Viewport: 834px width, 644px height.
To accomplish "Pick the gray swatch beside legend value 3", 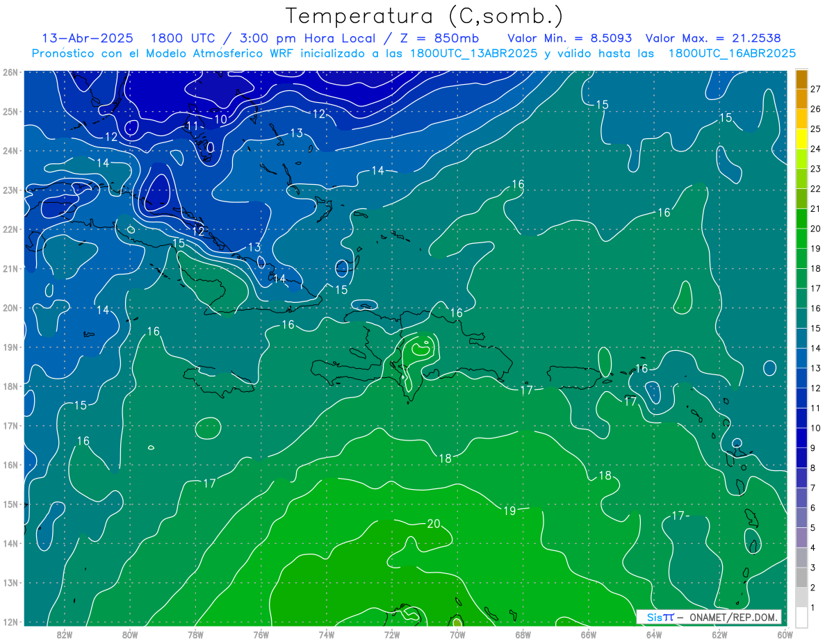I will click(801, 557).
